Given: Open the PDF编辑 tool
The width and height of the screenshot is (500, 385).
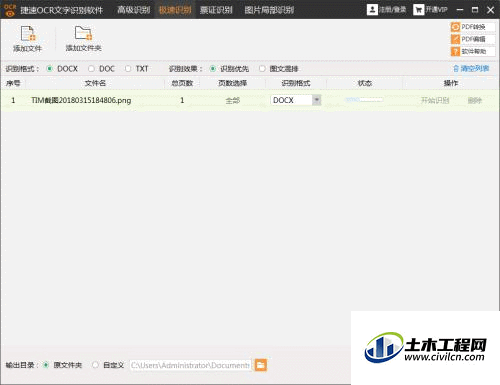Looking at the screenshot, I should coord(473,39).
